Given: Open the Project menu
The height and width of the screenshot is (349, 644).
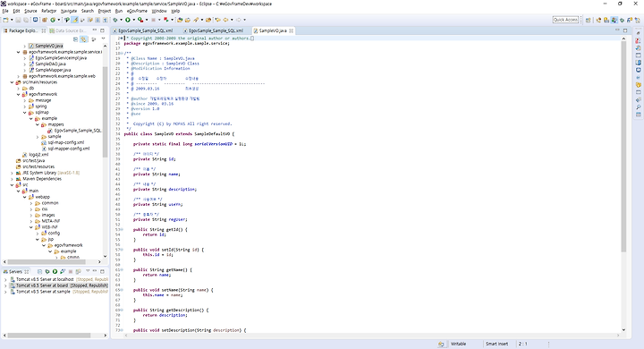Looking at the screenshot, I should coord(105,11).
